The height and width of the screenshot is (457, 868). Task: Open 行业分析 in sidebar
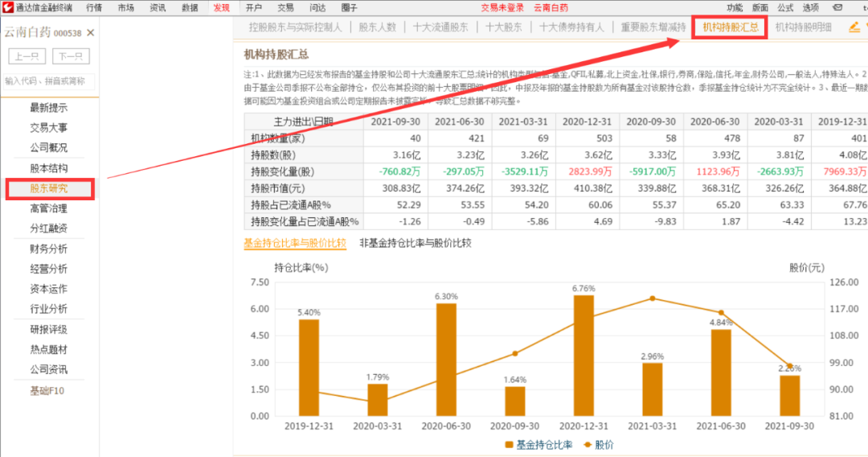49,308
